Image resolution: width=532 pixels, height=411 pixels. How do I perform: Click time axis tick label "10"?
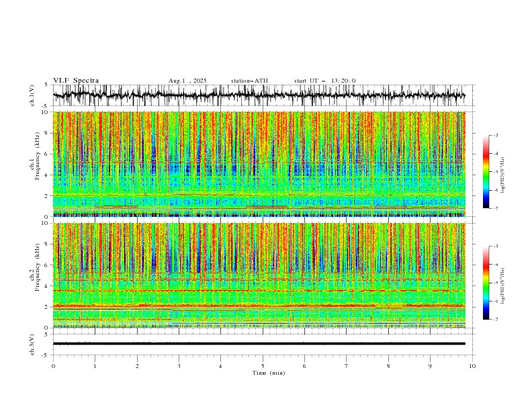pyautogui.click(x=472, y=366)
